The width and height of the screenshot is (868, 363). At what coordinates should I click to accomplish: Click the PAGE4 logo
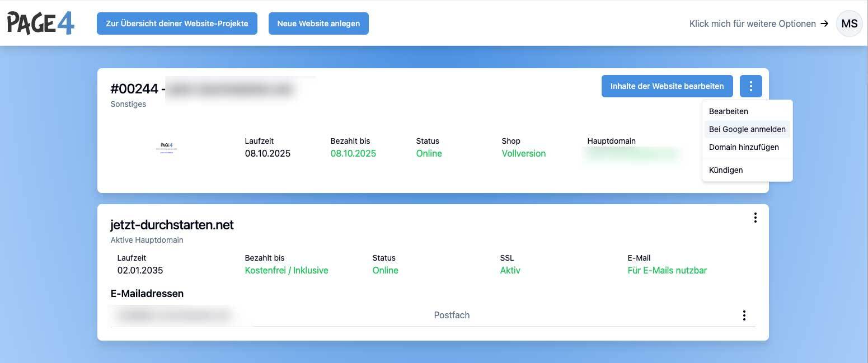(x=40, y=23)
